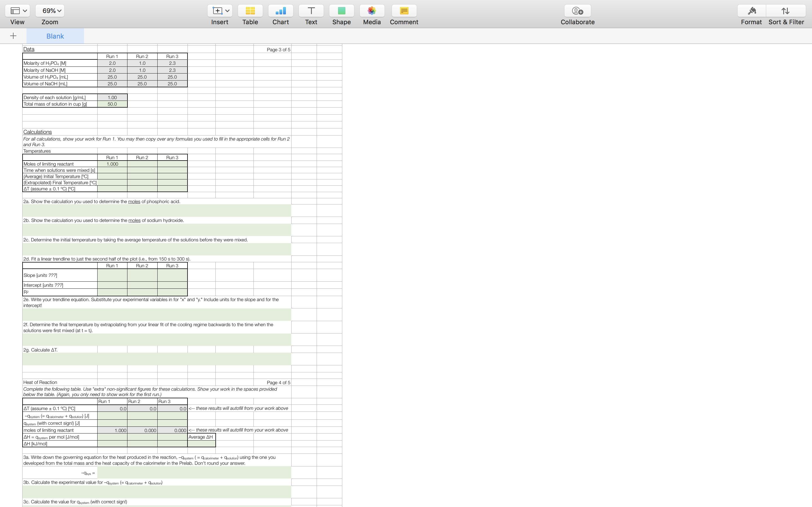Select the Average ΔH result cell
Viewport: 812px width, 507px height.
point(201,444)
